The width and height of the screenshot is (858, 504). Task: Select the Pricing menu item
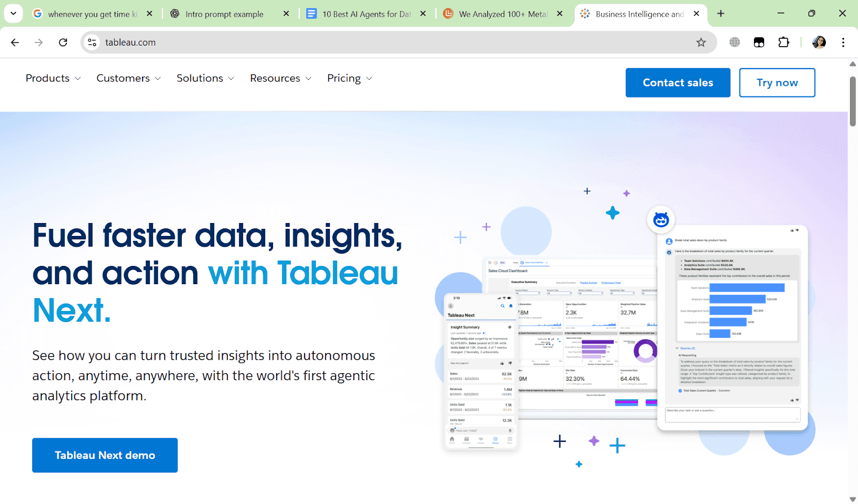(x=344, y=78)
